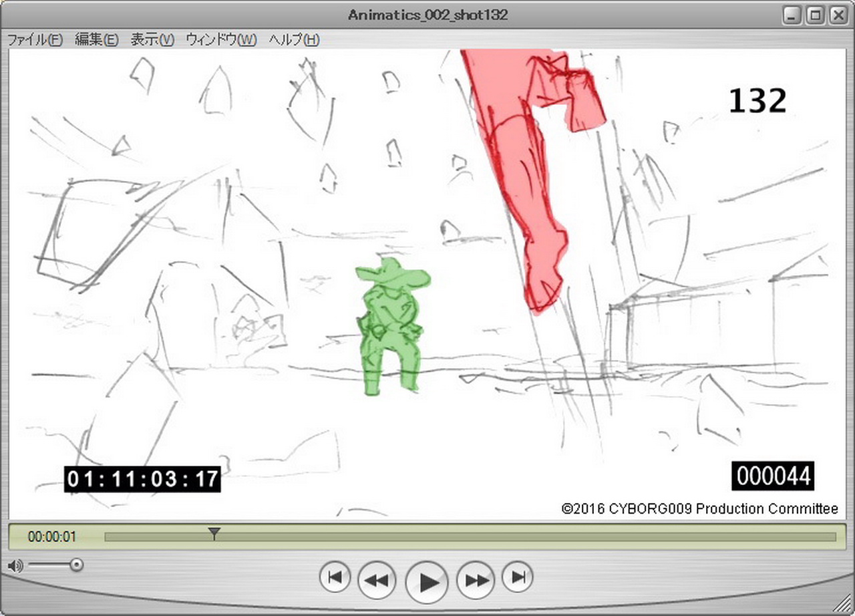Viewport: 855px width, 616px height.
Task: Skip to the end of the clip
Action: pyautogui.click(x=517, y=577)
